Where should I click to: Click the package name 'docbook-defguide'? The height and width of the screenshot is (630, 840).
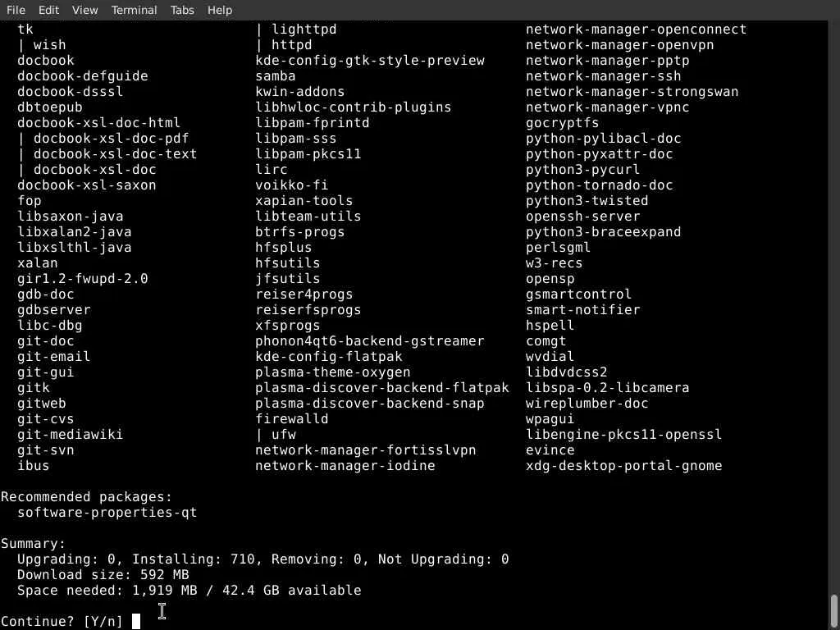[x=83, y=76]
